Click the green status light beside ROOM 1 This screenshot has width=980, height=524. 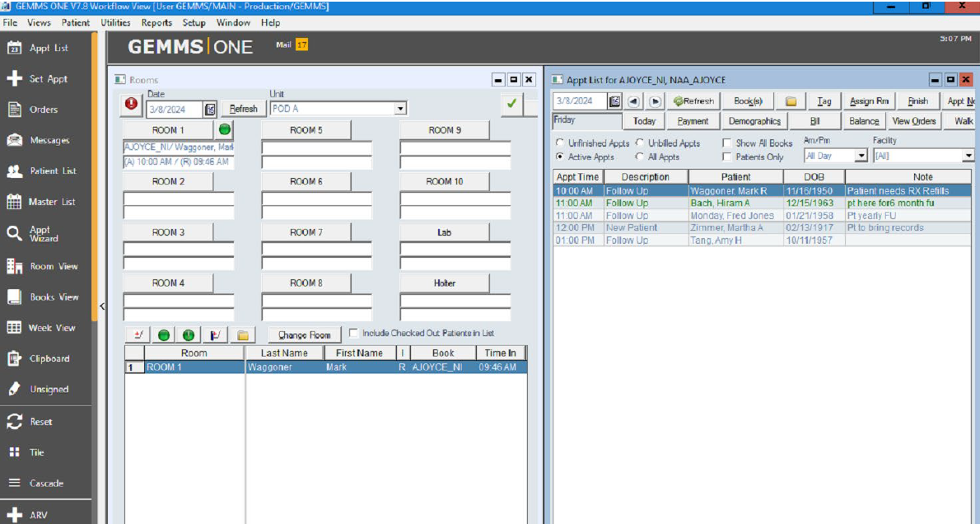tap(225, 130)
